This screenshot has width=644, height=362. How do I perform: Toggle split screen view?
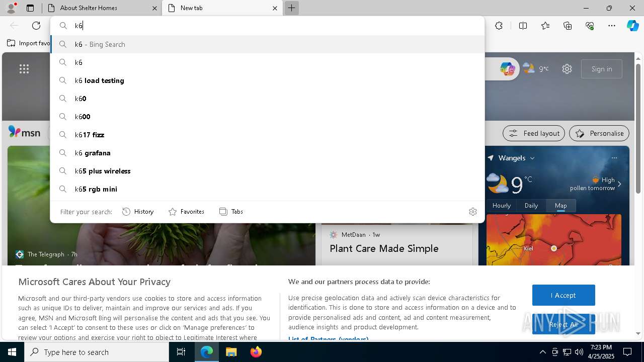(523, 26)
